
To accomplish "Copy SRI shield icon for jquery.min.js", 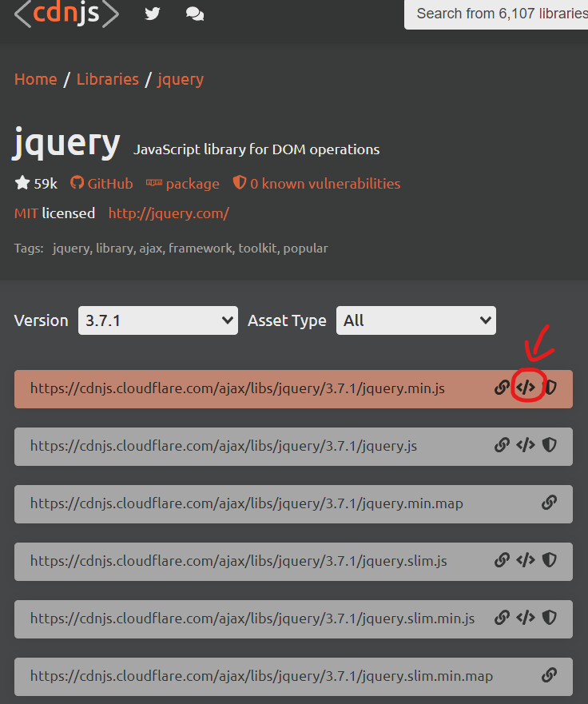I will coord(550,388).
